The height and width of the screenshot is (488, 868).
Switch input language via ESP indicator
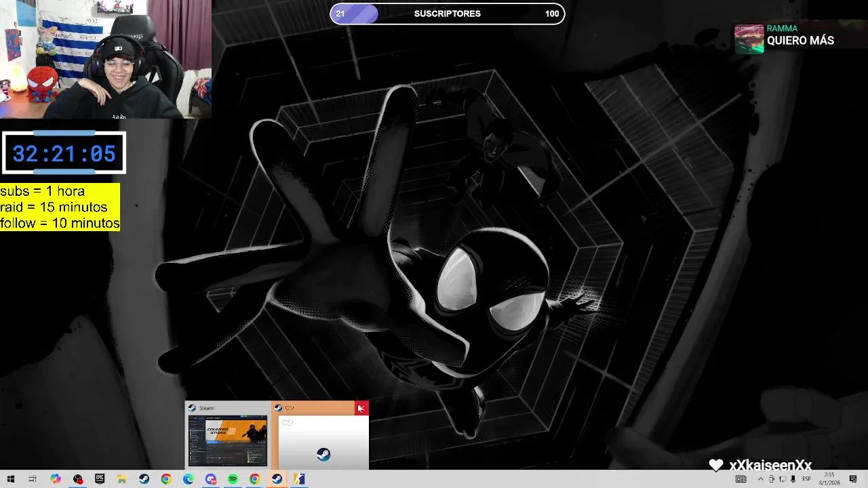[807, 479]
